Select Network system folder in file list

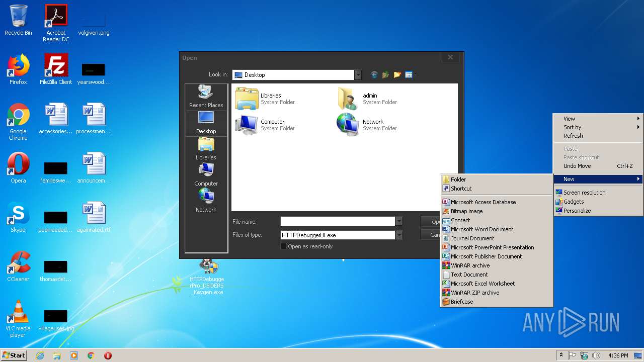(x=368, y=125)
